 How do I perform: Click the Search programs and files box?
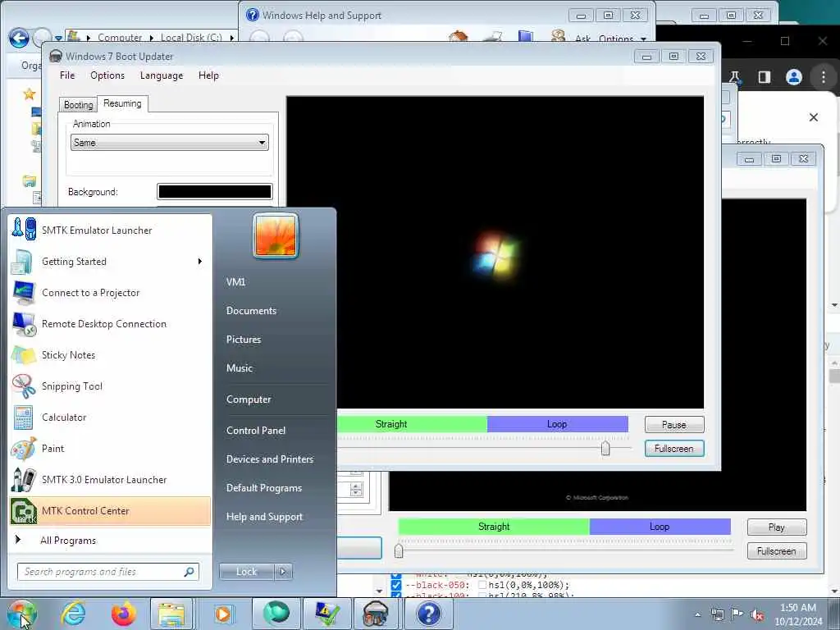[x=108, y=572]
